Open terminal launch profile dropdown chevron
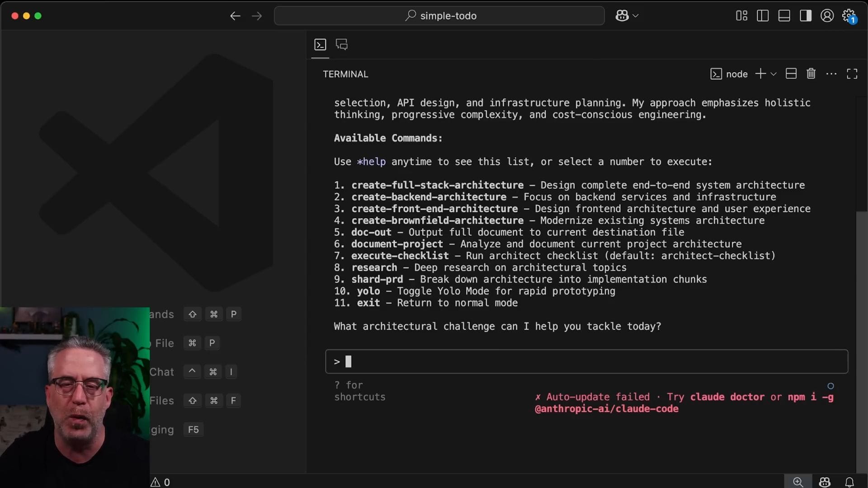This screenshot has height=488, width=868. pos(774,74)
